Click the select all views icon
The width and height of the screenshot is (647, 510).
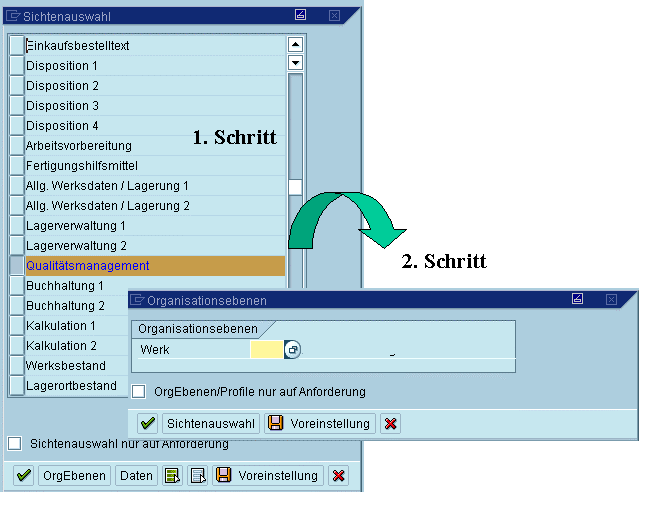point(172,476)
